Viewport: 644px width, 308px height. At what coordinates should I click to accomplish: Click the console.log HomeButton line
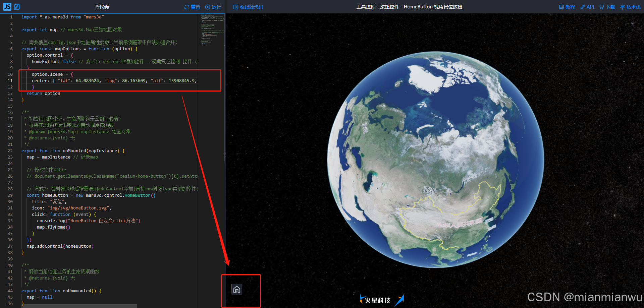pyautogui.click(x=89, y=221)
